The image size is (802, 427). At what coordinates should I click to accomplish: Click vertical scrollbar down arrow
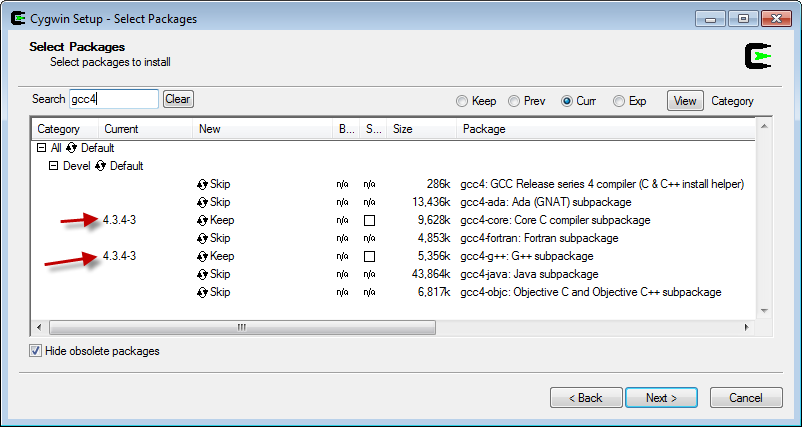764,311
